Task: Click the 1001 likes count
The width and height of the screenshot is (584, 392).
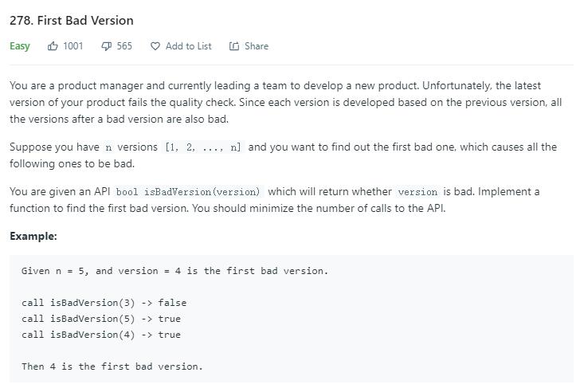Action: tap(73, 46)
